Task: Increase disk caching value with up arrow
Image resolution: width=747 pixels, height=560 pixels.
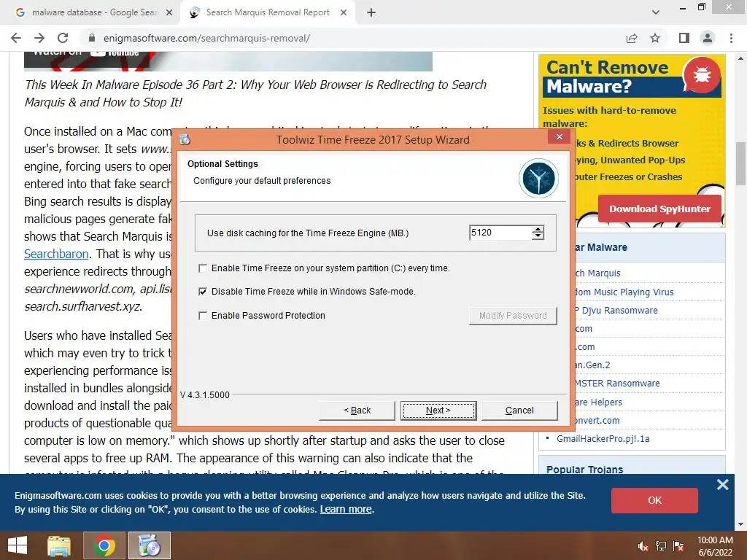Action: pyautogui.click(x=538, y=229)
